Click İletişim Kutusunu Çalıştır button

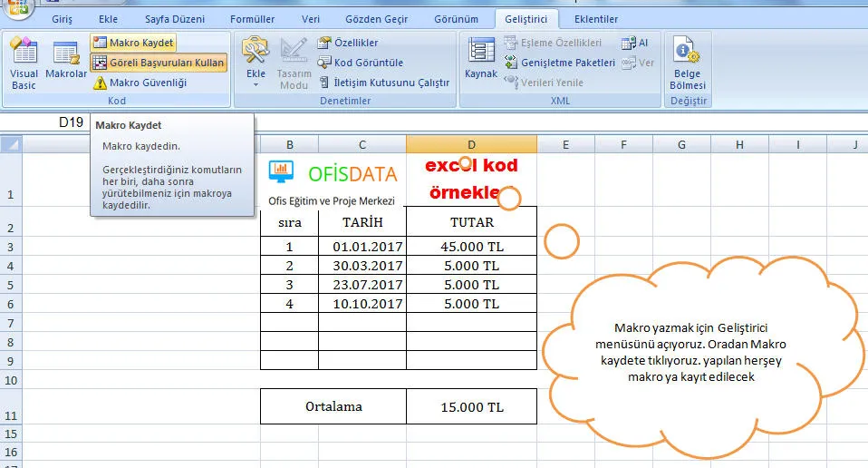(x=384, y=83)
